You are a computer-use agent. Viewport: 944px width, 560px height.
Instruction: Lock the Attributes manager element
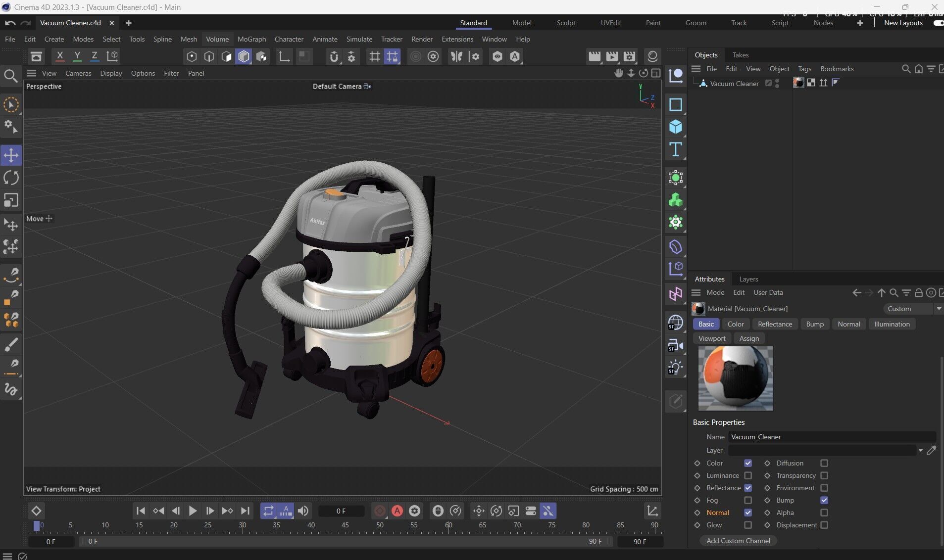pos(918,292)
